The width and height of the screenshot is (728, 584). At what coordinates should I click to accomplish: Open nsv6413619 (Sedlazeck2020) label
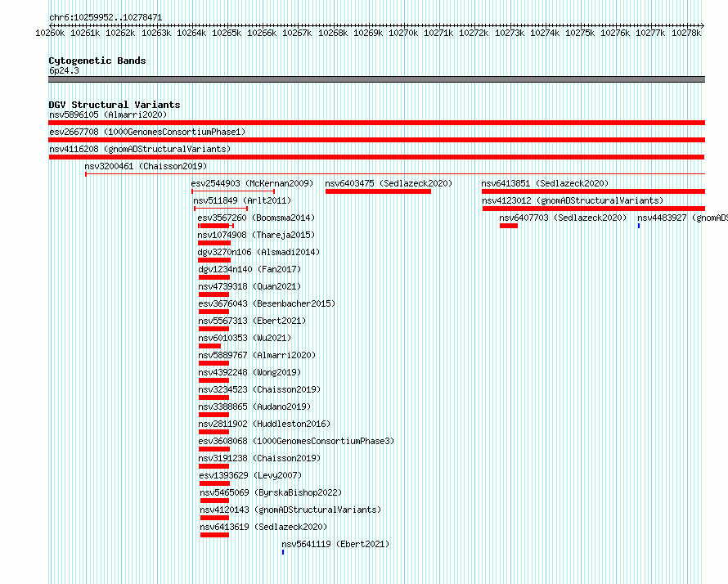(263, 527)
